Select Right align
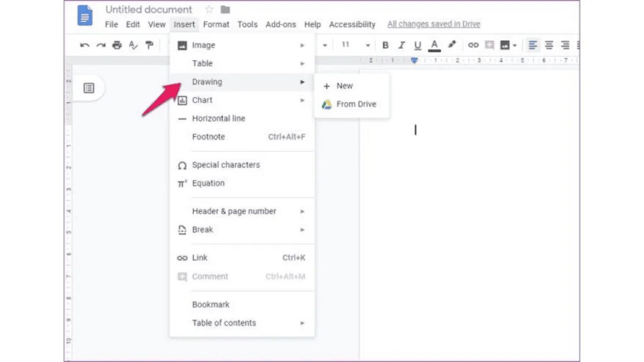 point(565,45)
